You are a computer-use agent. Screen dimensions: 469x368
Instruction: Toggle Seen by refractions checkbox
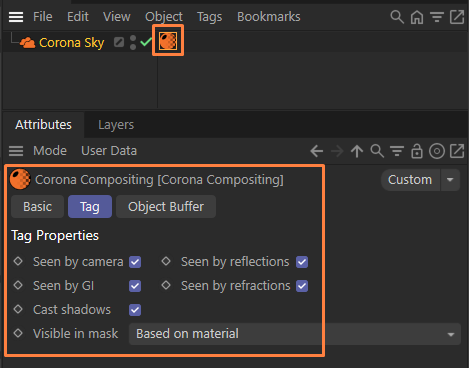click(302, 286)
